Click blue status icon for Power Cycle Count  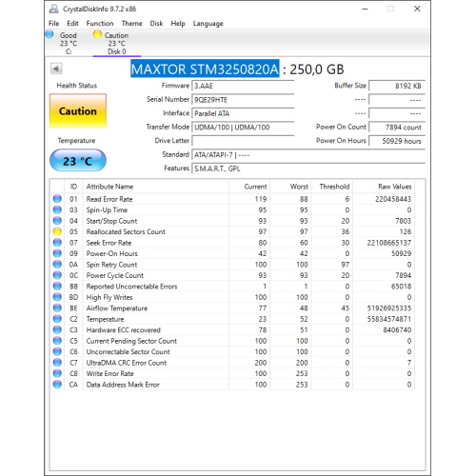pyautogui.click(x=57, y=275)
